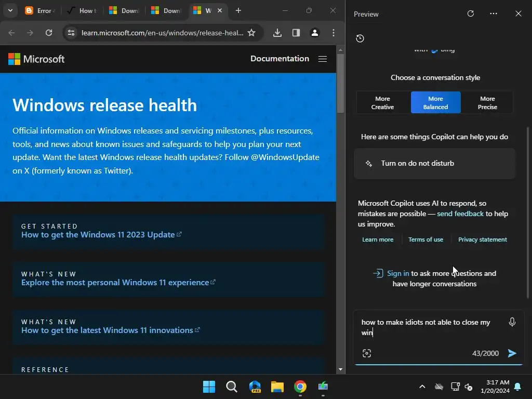The image size is (532, 399).
Task: Open Privacy statement link
Action: [x=483, y=240]
